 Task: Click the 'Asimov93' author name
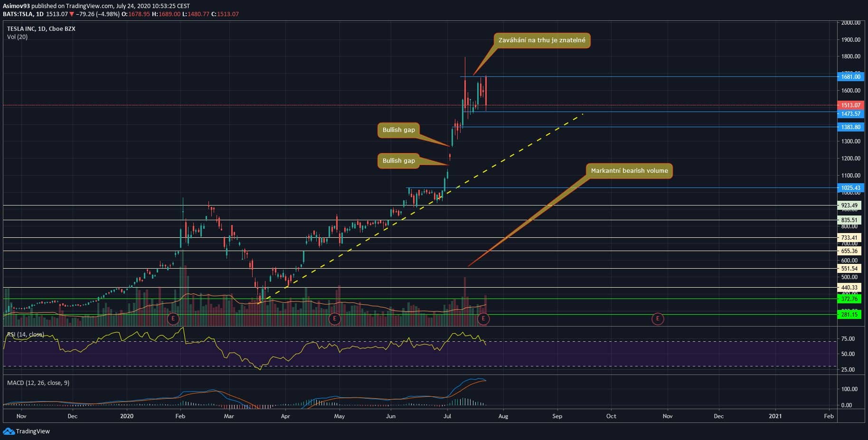17,6
